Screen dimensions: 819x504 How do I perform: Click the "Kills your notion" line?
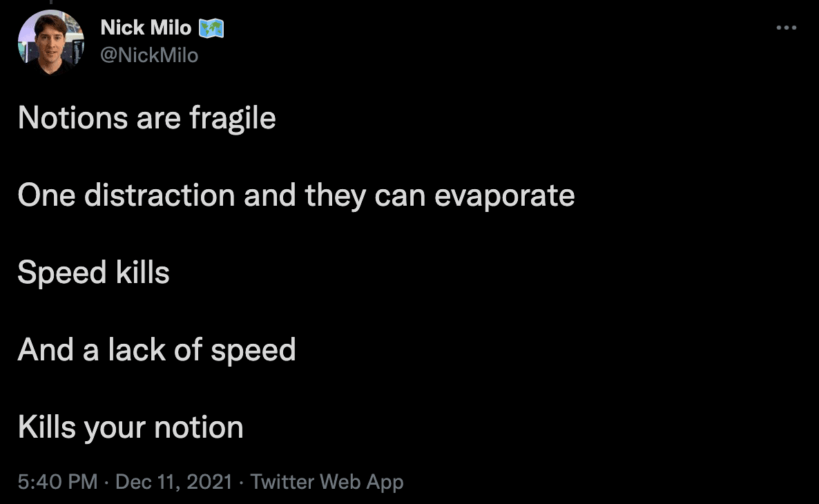(x=131, y=427)
